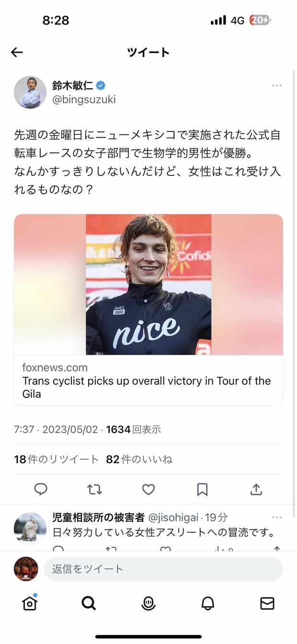Tap the back arrow icon

tap(17, 52)
